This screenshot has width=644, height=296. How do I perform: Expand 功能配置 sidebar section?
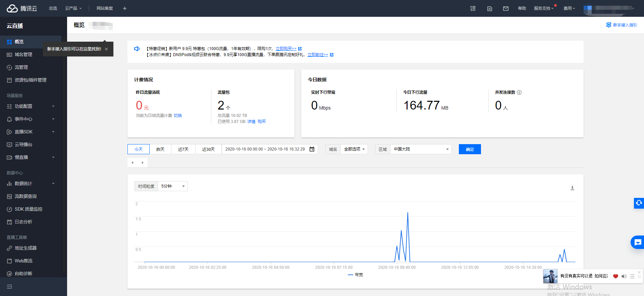(31, 106)
